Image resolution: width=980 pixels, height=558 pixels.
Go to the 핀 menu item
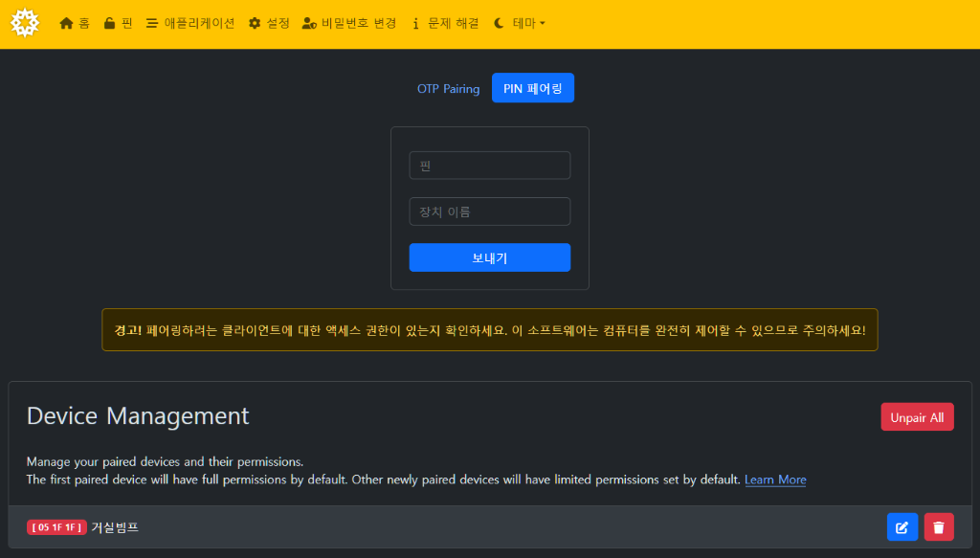click(118, 23)
